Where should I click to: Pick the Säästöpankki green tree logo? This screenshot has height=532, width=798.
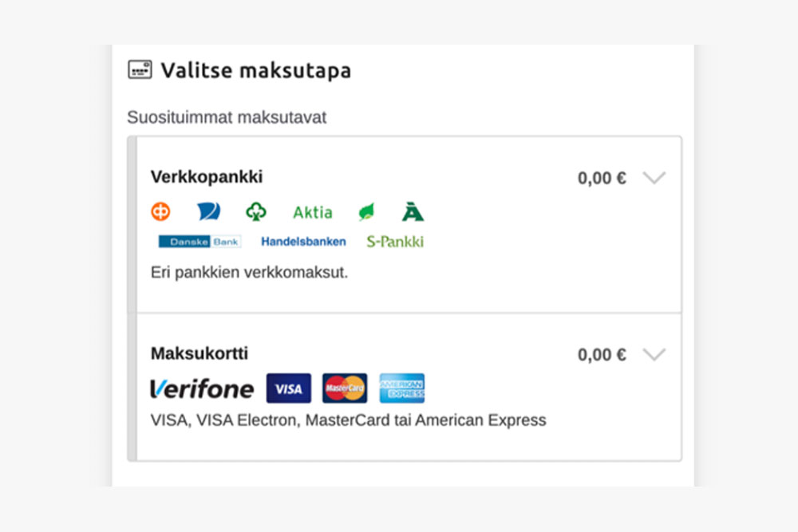[256, 211]
